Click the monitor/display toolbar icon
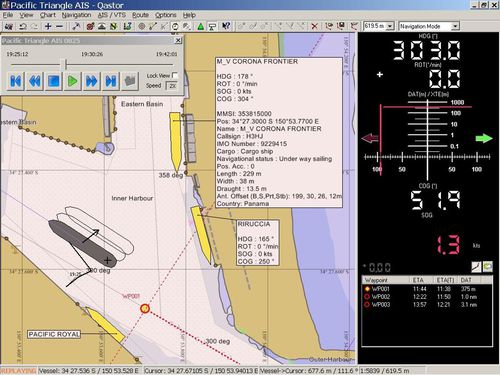 [212, 26]
